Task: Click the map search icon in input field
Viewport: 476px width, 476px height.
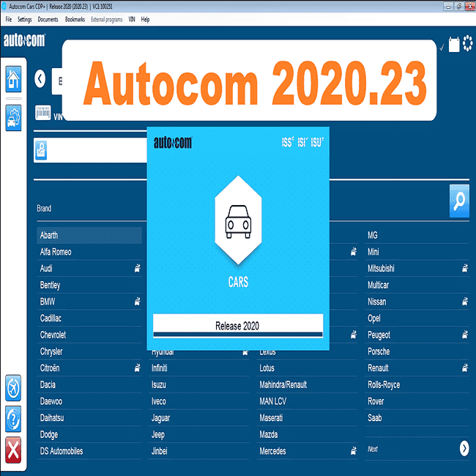Action: pos(41,150)
